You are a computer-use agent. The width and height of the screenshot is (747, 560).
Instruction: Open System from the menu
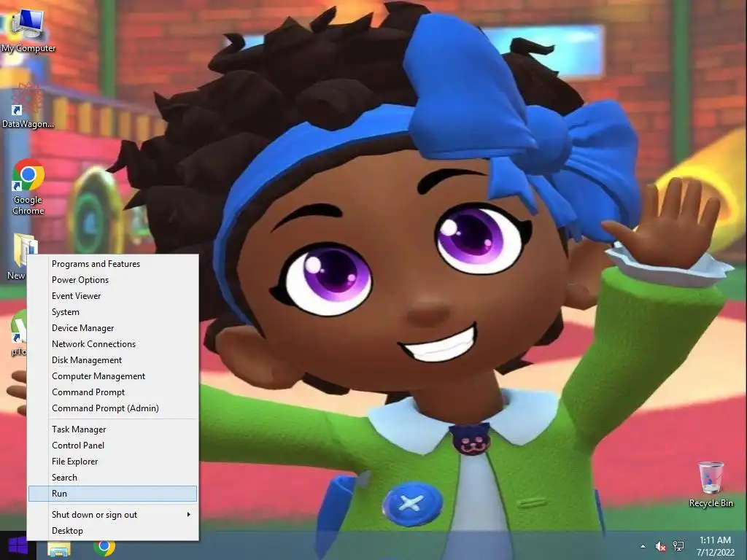pyautogui.click(x=112, y=312)
